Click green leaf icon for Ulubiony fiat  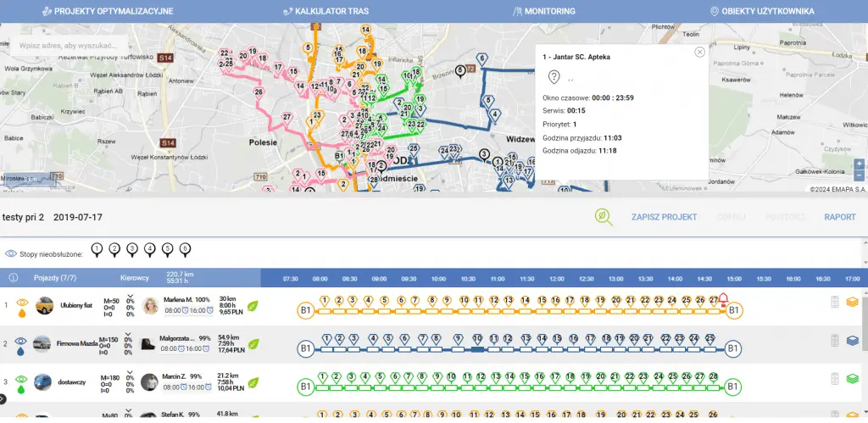pyautogui.click(x=253, y=306)
